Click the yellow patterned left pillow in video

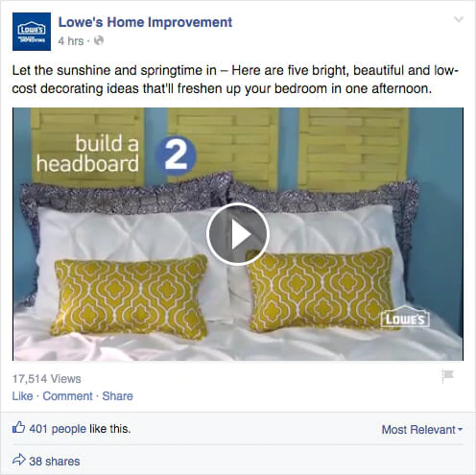[x=130, y=297]
